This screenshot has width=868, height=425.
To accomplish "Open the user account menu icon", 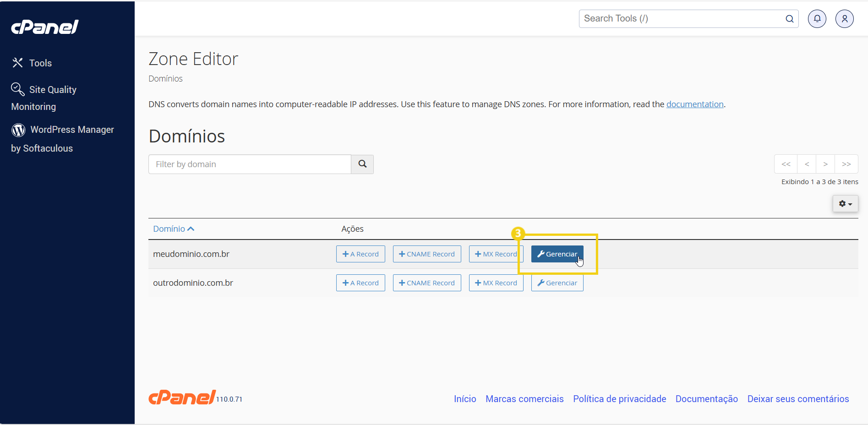I will [845, 19].
